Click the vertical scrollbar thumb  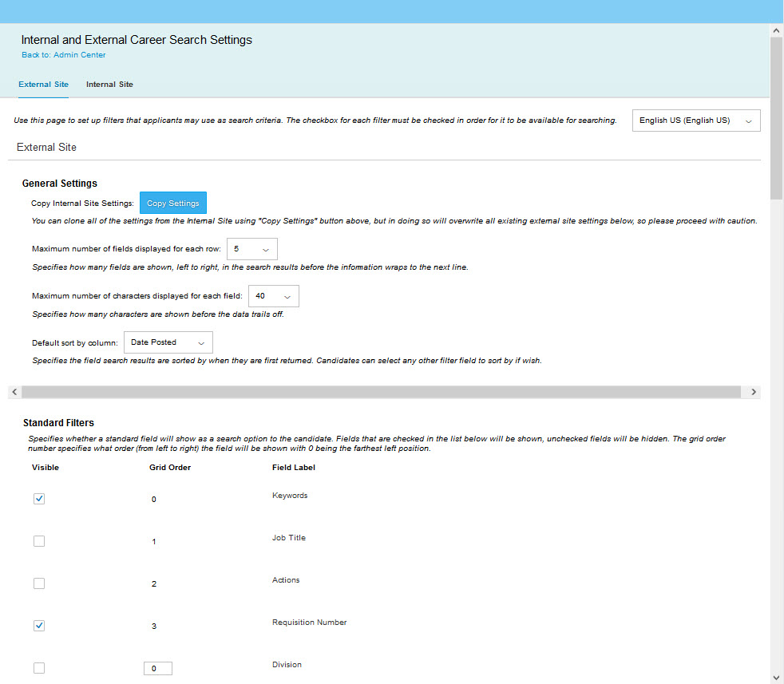777,118
